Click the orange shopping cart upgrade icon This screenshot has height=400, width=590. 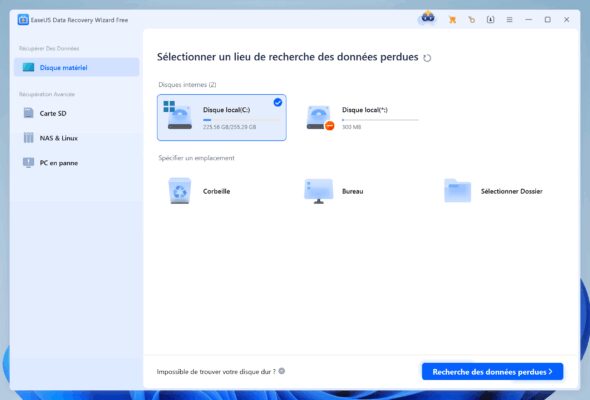click(x=452, y=20)
